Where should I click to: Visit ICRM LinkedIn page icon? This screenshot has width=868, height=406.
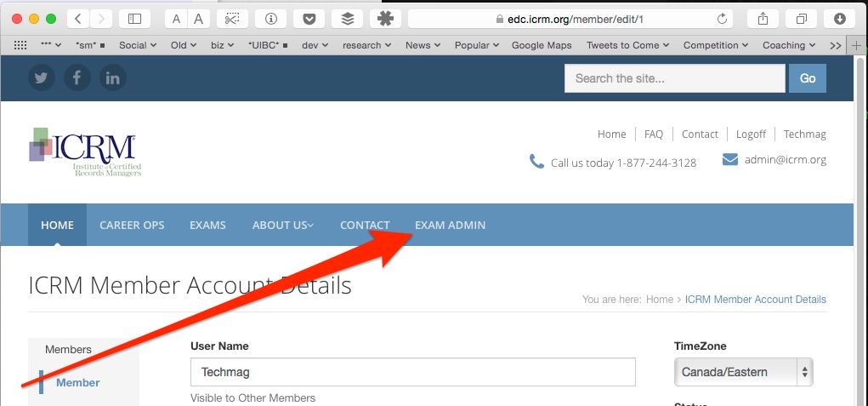coord(113,78)
